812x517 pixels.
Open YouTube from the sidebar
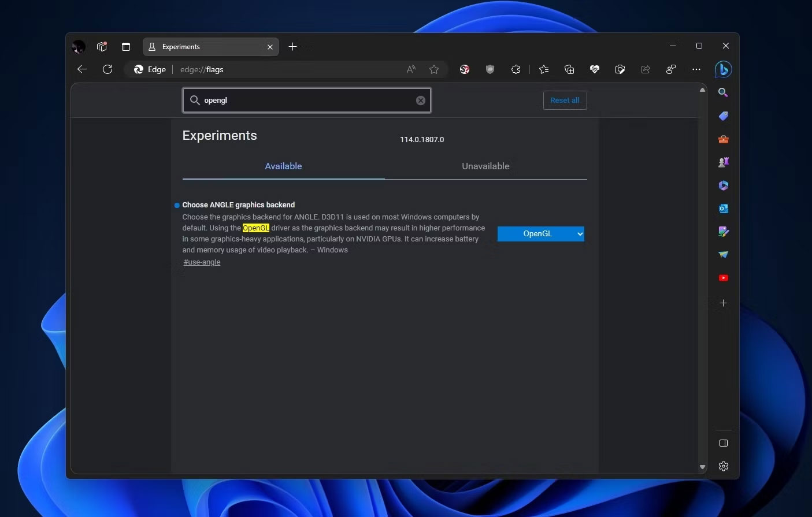pos(723,278)
